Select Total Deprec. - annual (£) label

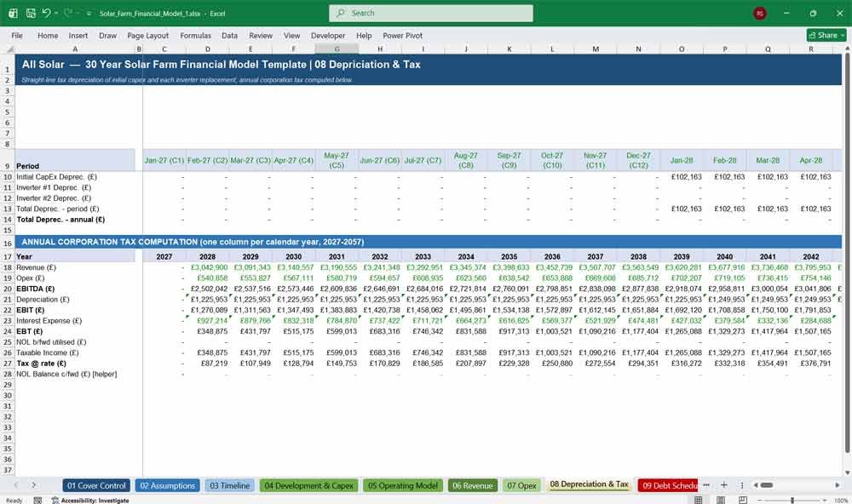60,220
